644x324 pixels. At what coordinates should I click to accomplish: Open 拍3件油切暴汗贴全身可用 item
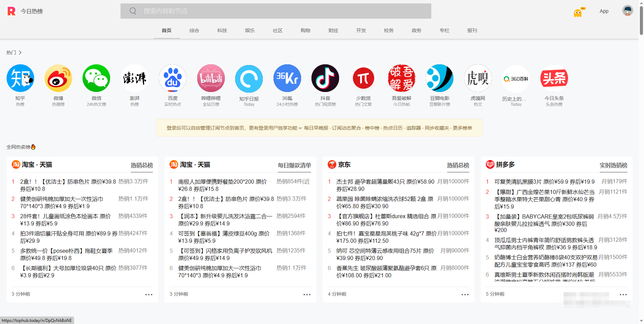(x=69, y=237)
